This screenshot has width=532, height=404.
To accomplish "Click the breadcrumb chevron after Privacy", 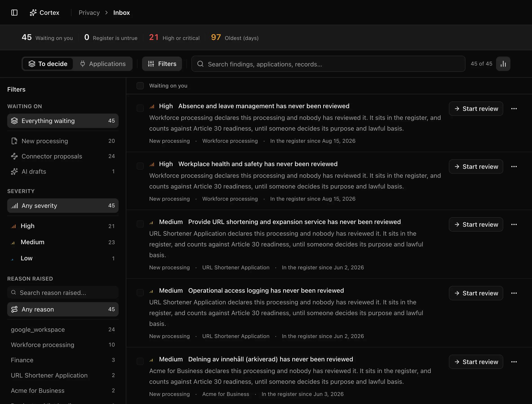I will (x=106, y=13).
